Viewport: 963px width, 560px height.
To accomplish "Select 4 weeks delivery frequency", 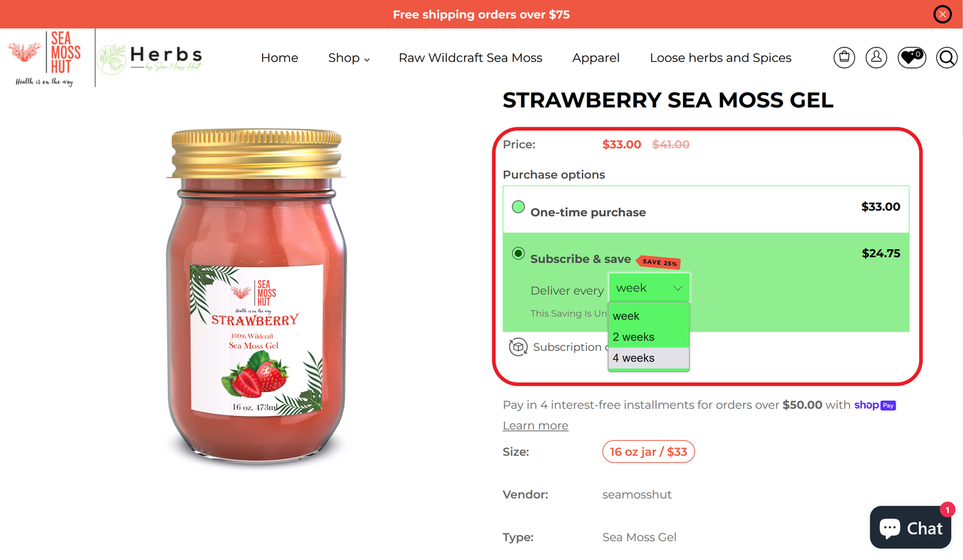I will click(633, 358).
